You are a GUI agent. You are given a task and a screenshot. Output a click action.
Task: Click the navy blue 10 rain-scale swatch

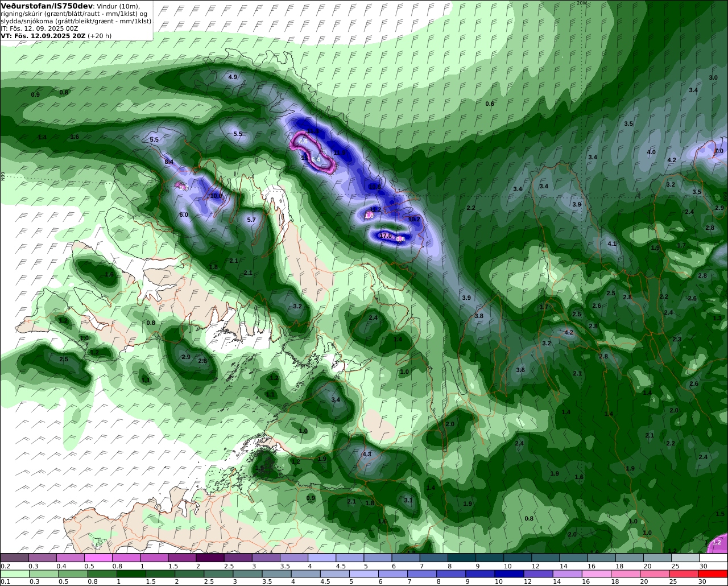click(509, 573)
